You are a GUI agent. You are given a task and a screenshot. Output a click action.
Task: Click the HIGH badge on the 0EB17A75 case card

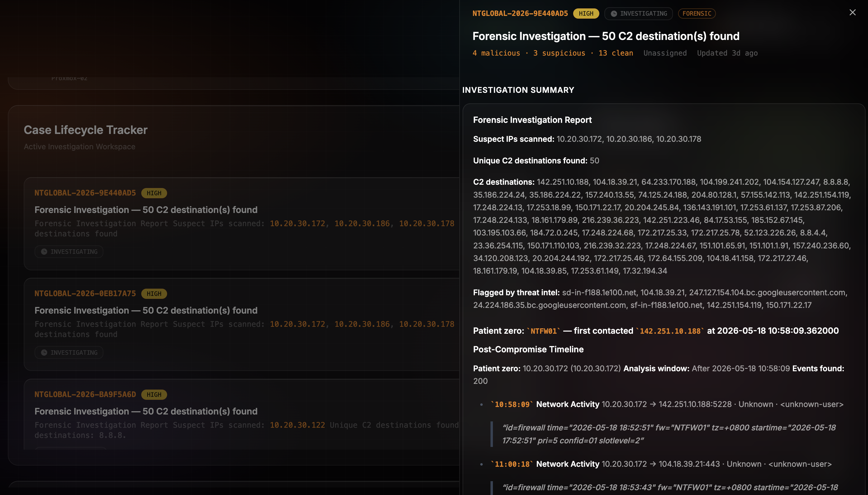click(x=154, y=294)
